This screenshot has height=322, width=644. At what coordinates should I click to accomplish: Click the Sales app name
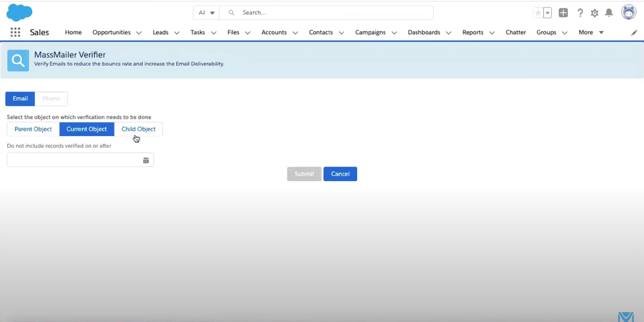point(39,32)
